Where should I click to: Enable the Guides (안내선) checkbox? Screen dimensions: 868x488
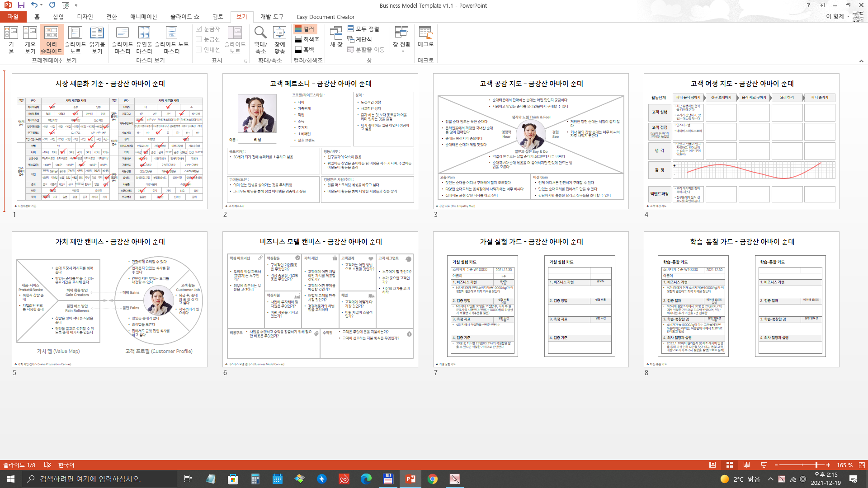pyautogui.click(x=199, y=50)
